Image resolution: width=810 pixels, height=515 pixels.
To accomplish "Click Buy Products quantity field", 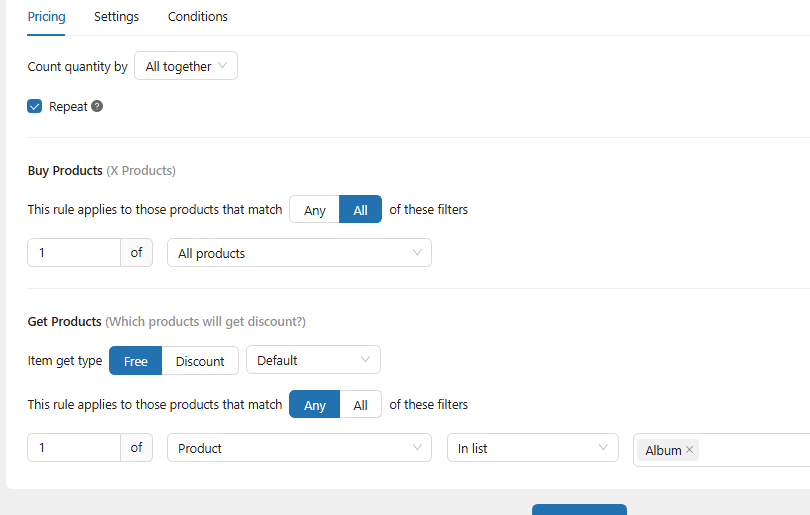I will [74, 253].
